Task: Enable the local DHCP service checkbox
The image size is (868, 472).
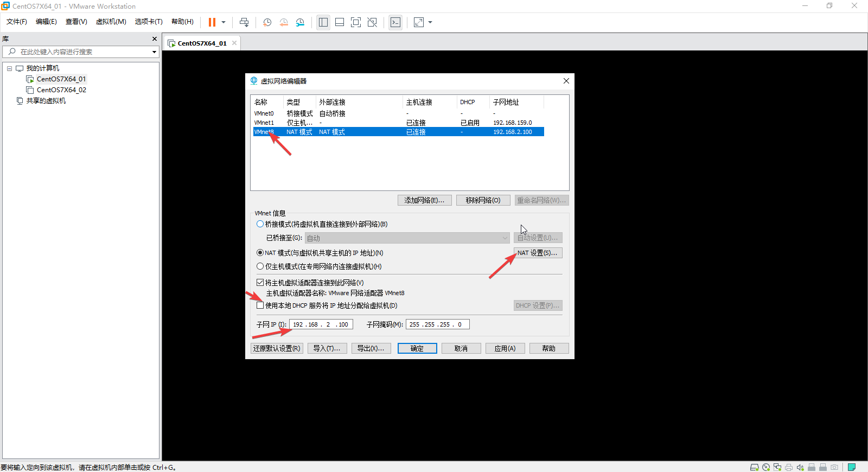Action: point(260,305)
